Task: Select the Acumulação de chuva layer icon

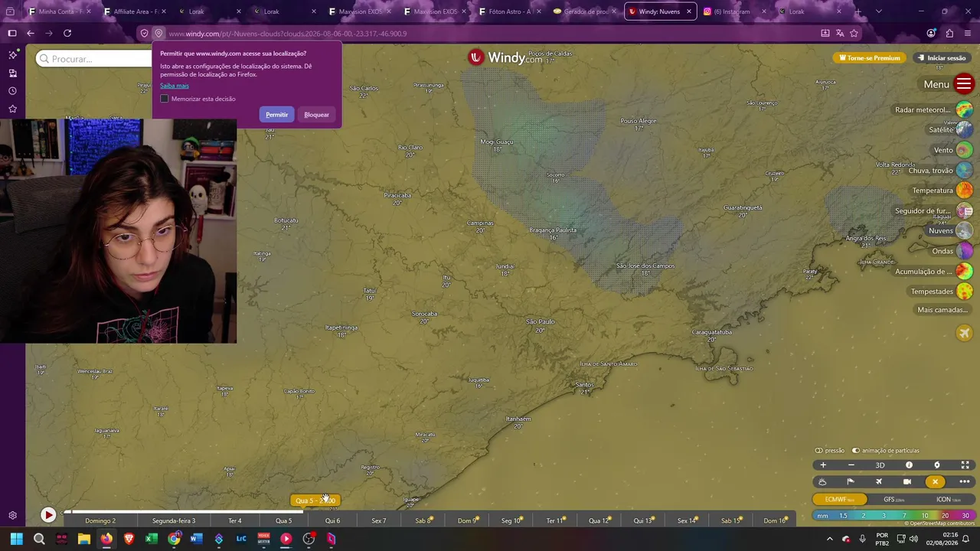Action: click(x=964, y=271)
